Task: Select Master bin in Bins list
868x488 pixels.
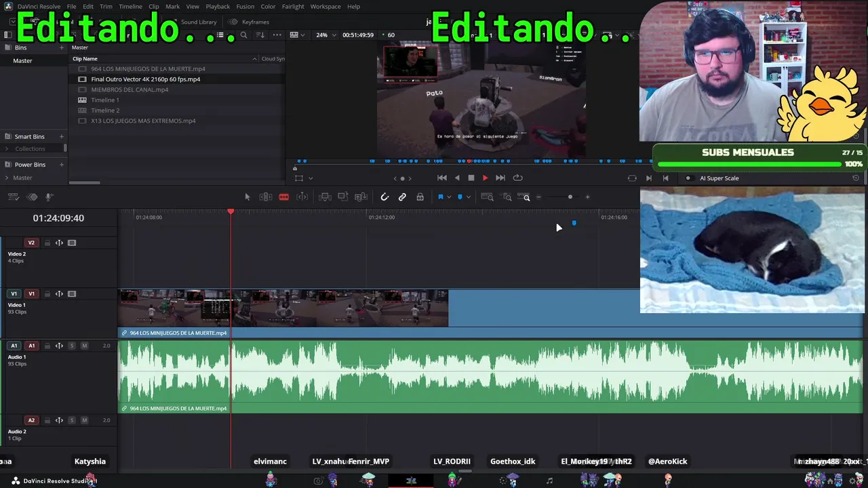Action: [22, 60]
